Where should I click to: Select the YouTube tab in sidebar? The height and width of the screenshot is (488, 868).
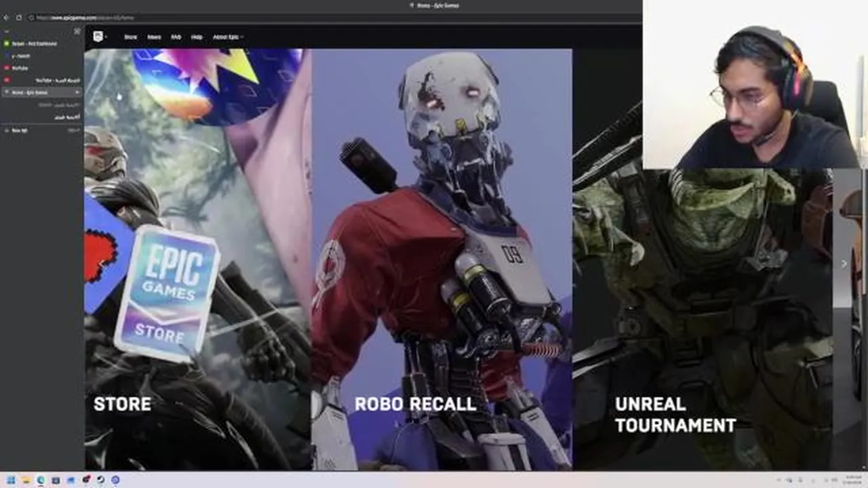[x=41, y=68]
